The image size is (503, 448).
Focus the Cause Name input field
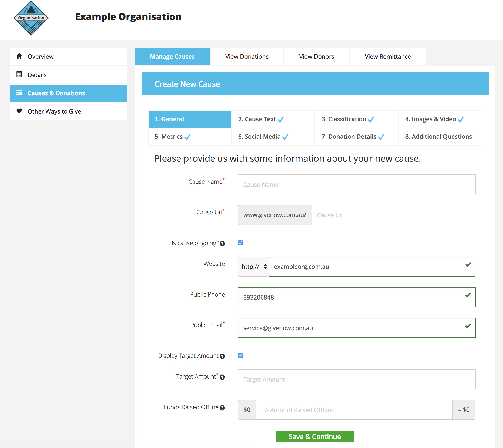(x=357, y=185)
